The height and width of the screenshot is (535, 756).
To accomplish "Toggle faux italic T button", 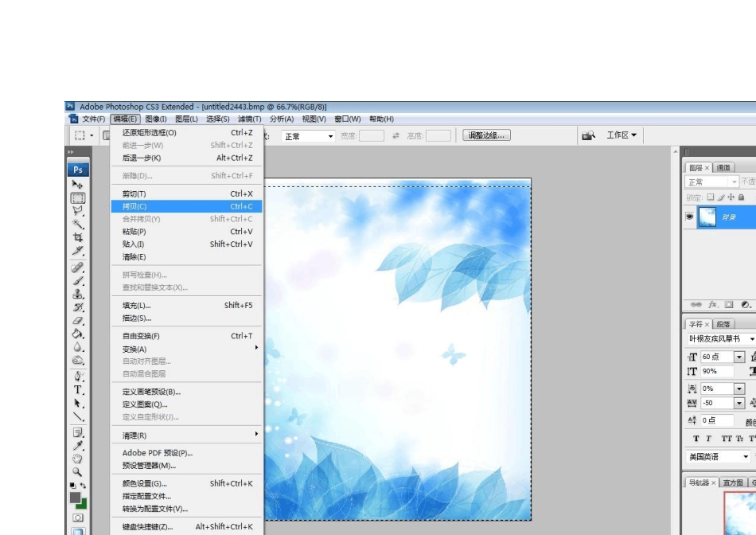I will 708,439.
